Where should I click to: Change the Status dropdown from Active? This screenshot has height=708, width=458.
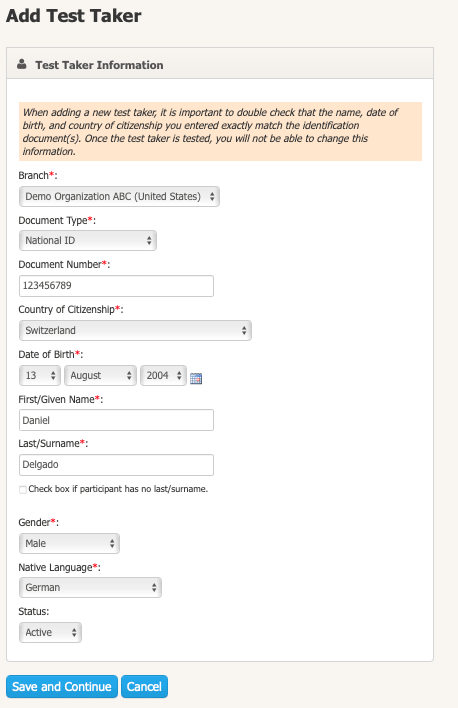50,633
